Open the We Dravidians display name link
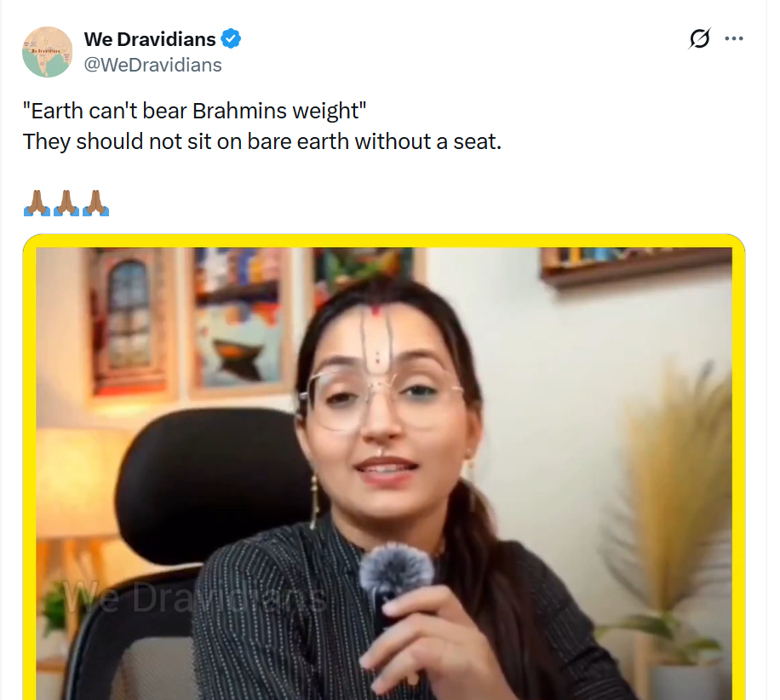Screen dimensions: 780x700 click(150, 39)
